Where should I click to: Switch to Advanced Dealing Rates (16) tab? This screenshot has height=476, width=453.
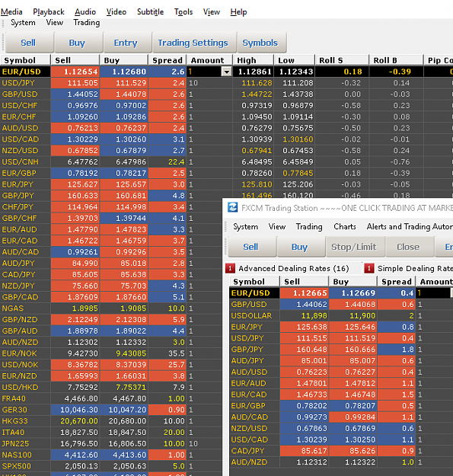294,268
